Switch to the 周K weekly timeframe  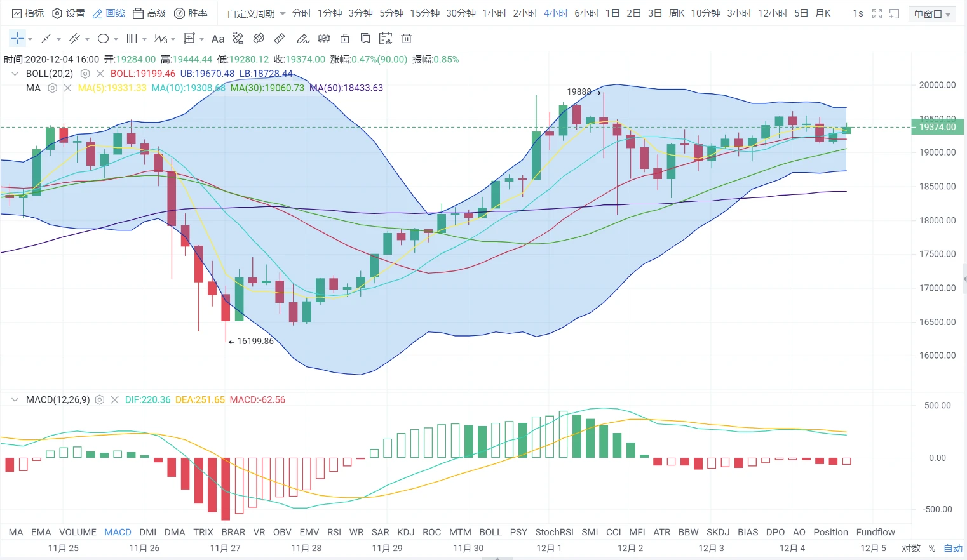677,13
